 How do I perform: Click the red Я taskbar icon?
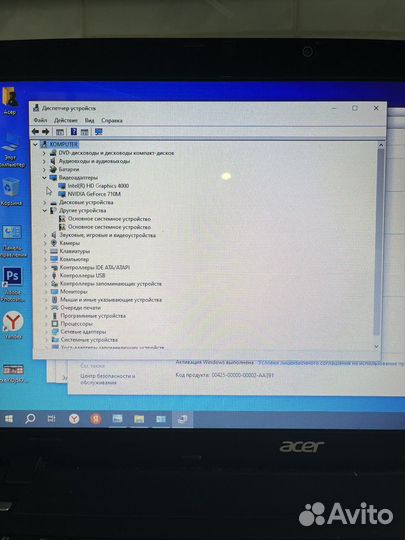96,419
